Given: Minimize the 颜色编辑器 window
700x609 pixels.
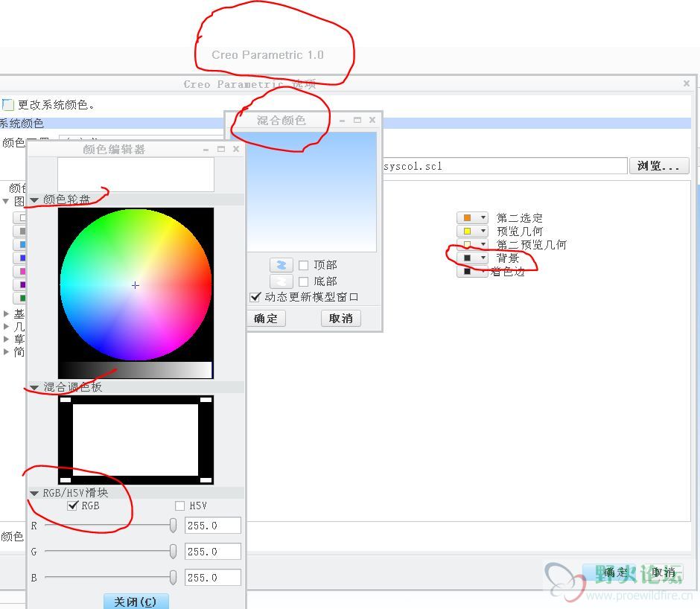Looking at the screenshot, I should 206,149.
